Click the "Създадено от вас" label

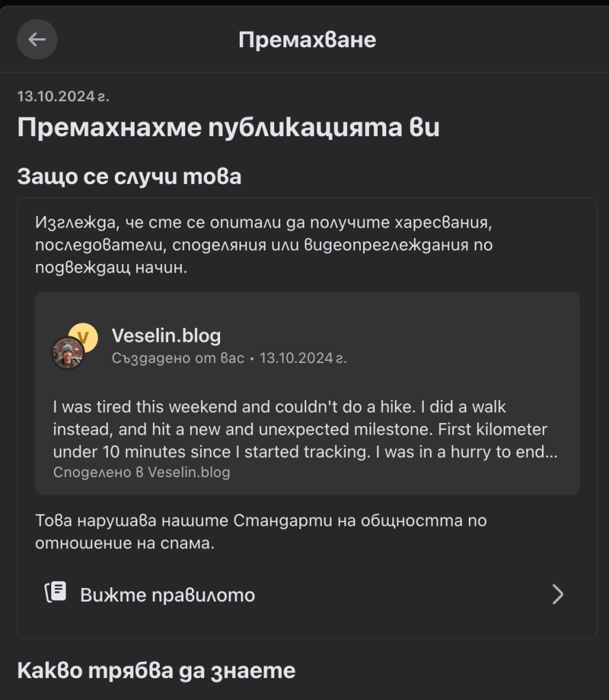tap(178, 358)
